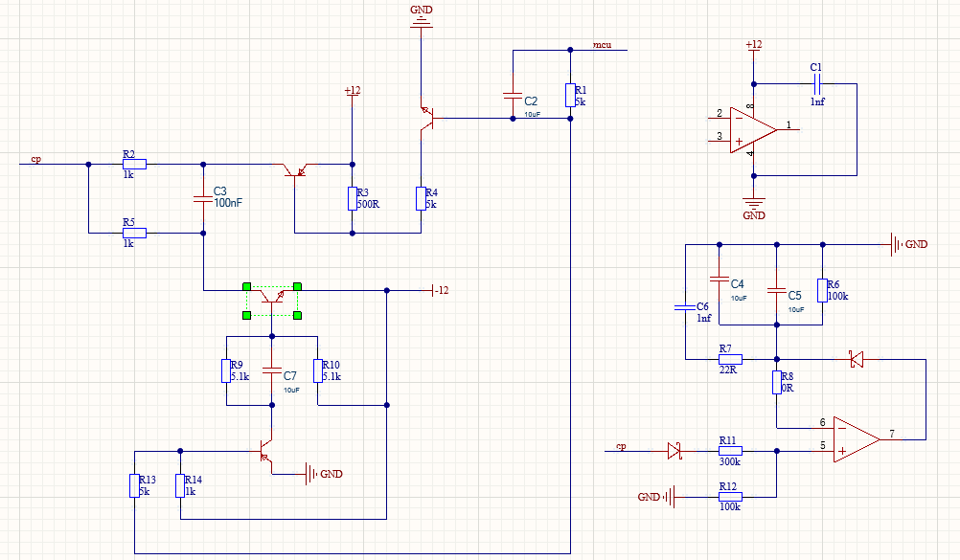Click the 22R value of R7
Screen dimensions: 960x560
tap(728, 370)
